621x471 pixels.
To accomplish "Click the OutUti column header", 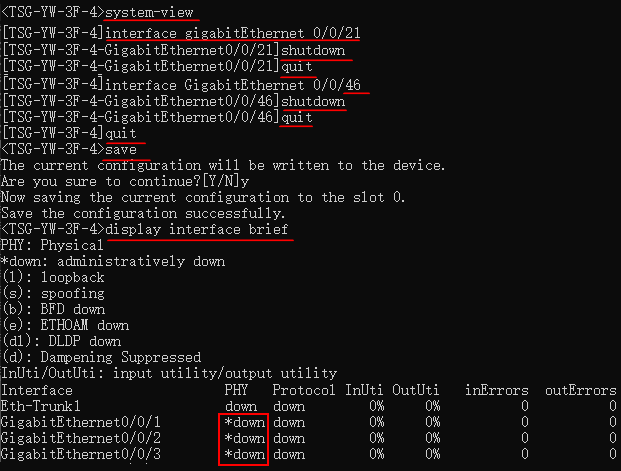I will (415, 390).
